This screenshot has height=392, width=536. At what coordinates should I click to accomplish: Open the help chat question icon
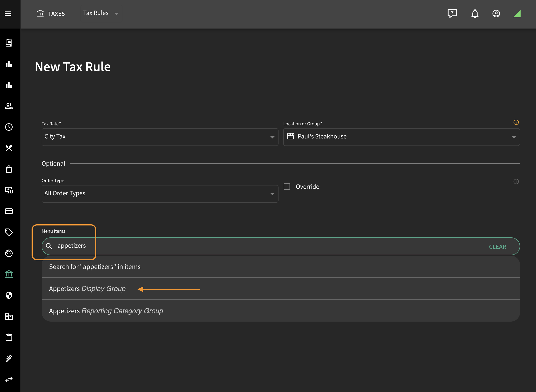[x=452, y=14]
